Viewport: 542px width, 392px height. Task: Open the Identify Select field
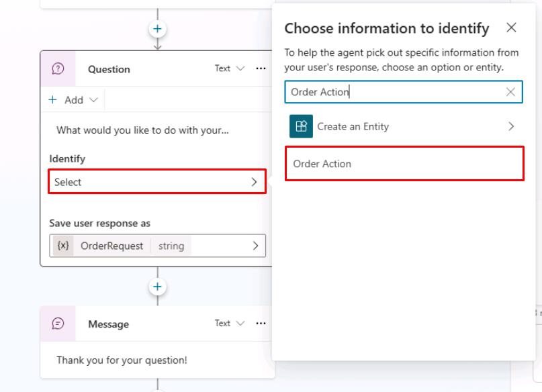157,182
